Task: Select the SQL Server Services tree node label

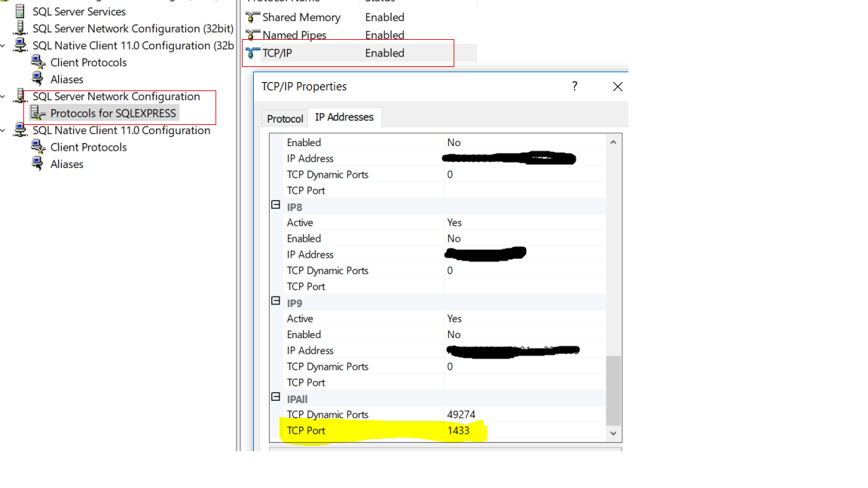Action: pos(79,11)
